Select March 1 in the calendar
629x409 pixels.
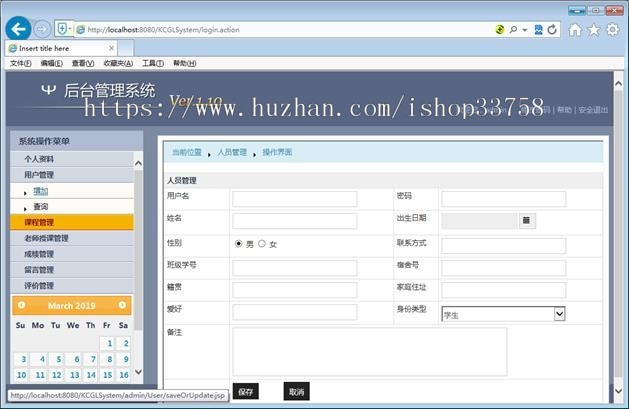pos(108,343)
